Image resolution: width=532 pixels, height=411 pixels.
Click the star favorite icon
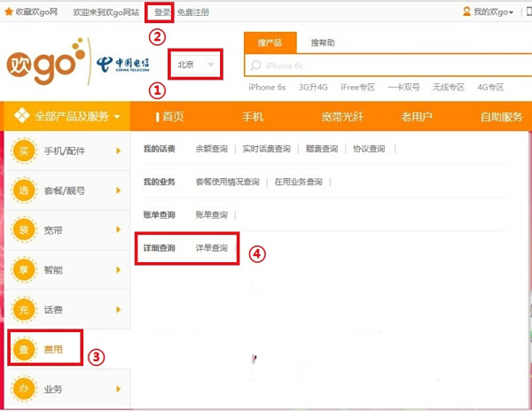point(9,12)
